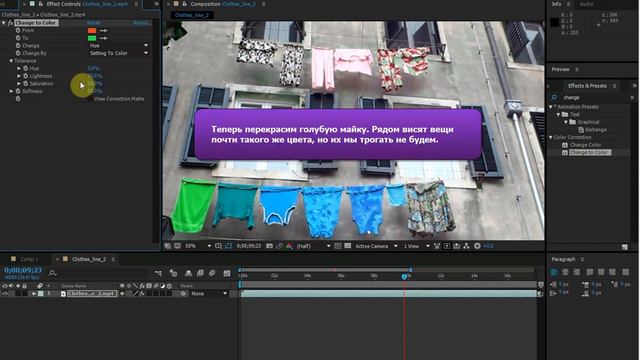Click About link for the effect
640x360 pixels.
(141, 23)
